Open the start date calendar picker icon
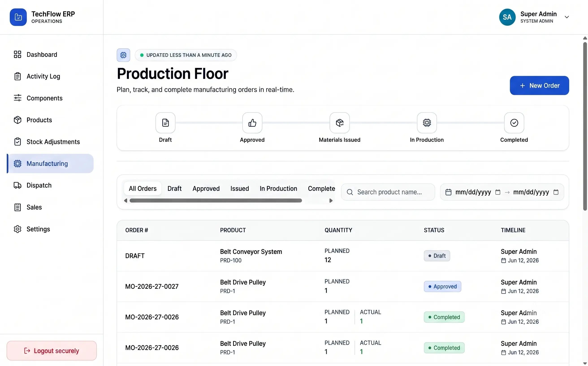Screen dimensions: 588x366 tap(498, 192)
